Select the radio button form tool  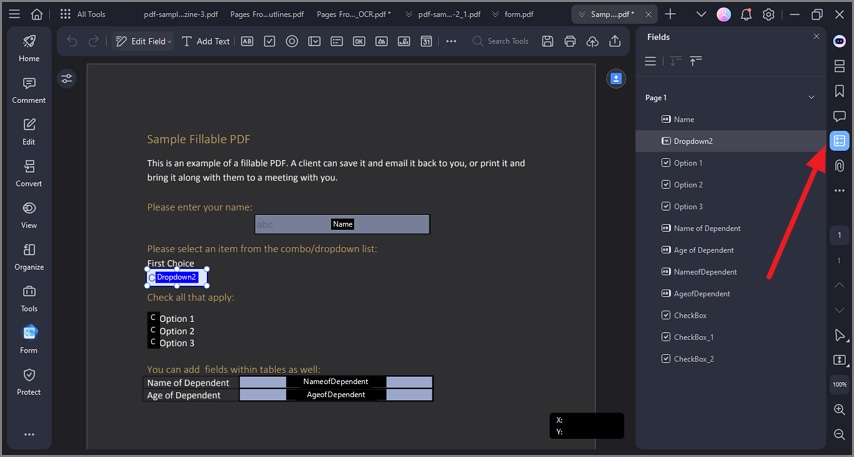(x=292, y=41)
